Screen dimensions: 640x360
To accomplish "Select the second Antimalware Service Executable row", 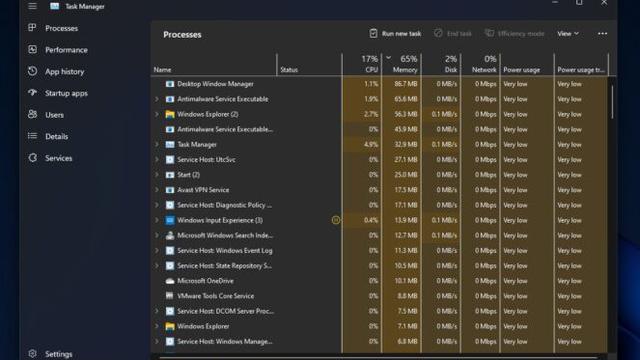I will point(380,129).
